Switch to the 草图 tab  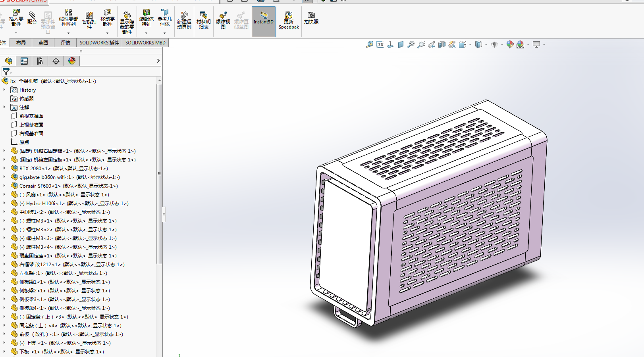(x=43, y=43)
